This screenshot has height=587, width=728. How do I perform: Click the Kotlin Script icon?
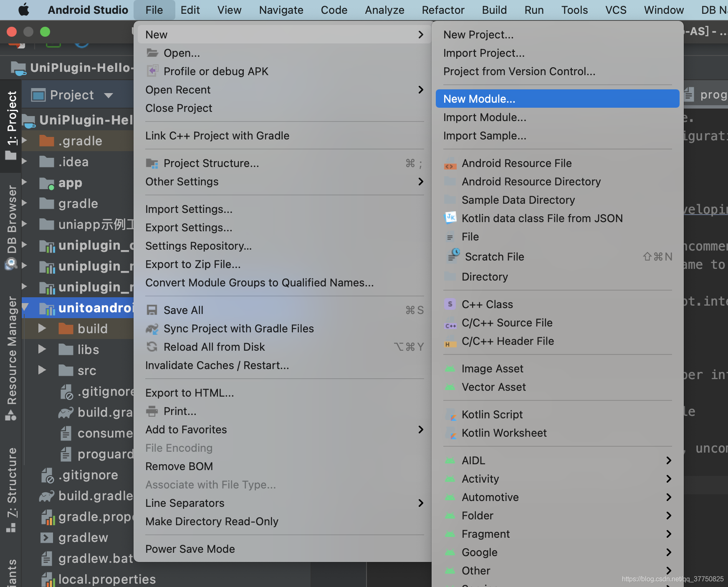[450, 415]
